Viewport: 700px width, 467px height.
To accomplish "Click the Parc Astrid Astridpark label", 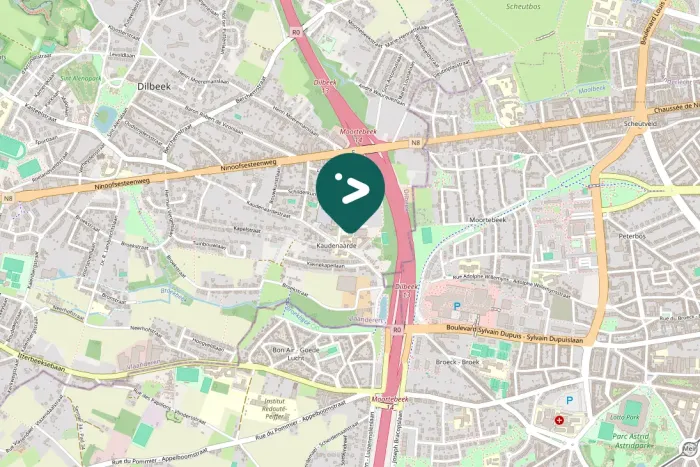I will [631, 441].
